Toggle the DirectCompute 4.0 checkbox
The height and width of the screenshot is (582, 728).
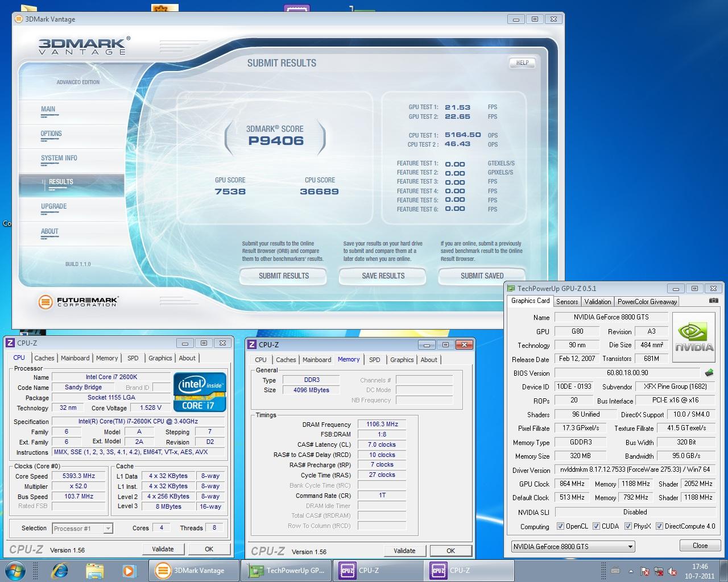point(659,526)
